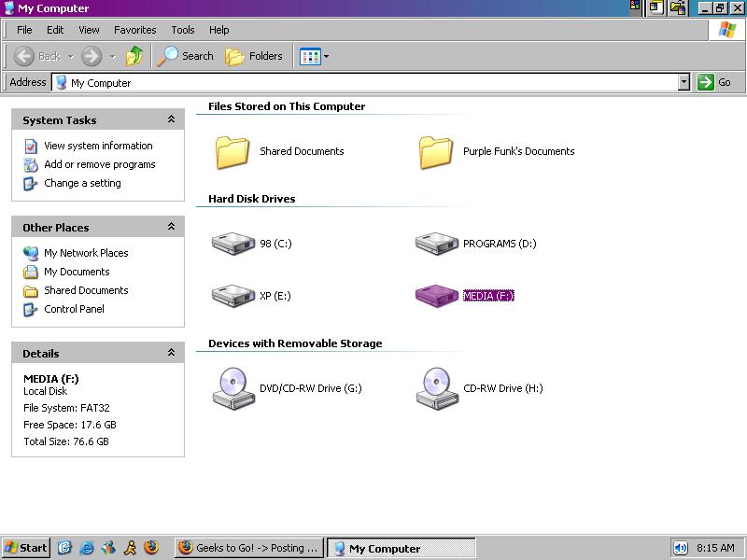Click Change a setting link
747x560 pixels.
click(x=82, y=183)
